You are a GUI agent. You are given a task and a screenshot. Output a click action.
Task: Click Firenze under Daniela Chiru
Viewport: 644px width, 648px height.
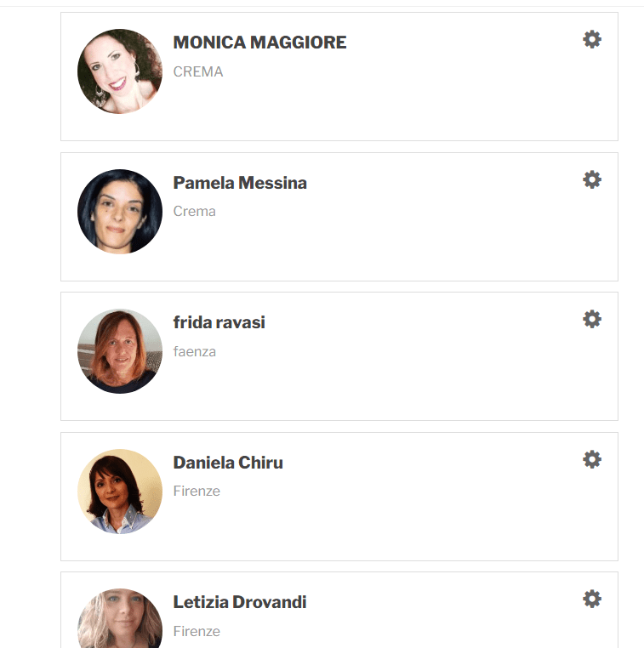(x=197, y=491)
